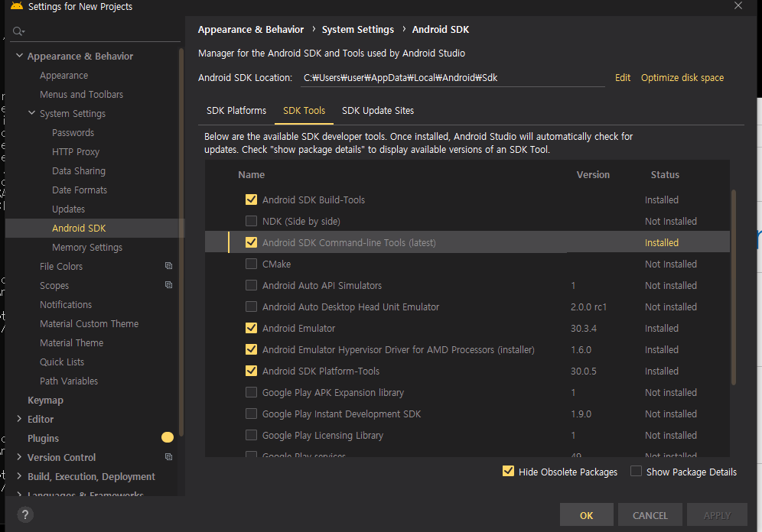Click the Android SDK Location field
Screen dimensions: 762x532
point(452,78)
